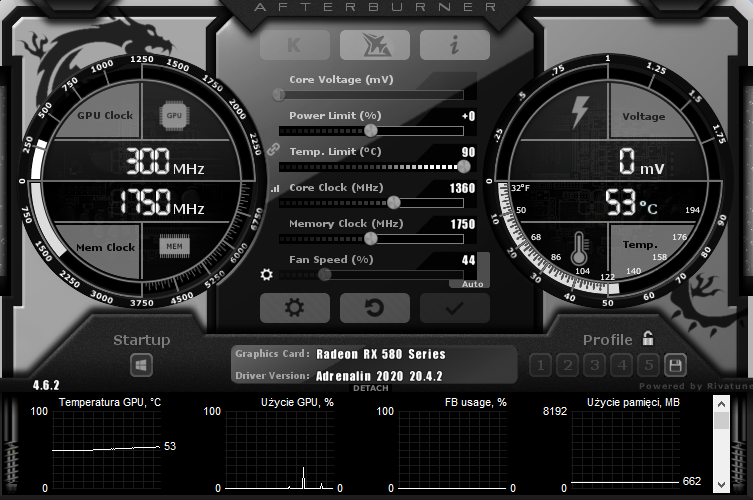753x500 pixels.
Task: Select profile slot 2
Action: coord(568,366)
